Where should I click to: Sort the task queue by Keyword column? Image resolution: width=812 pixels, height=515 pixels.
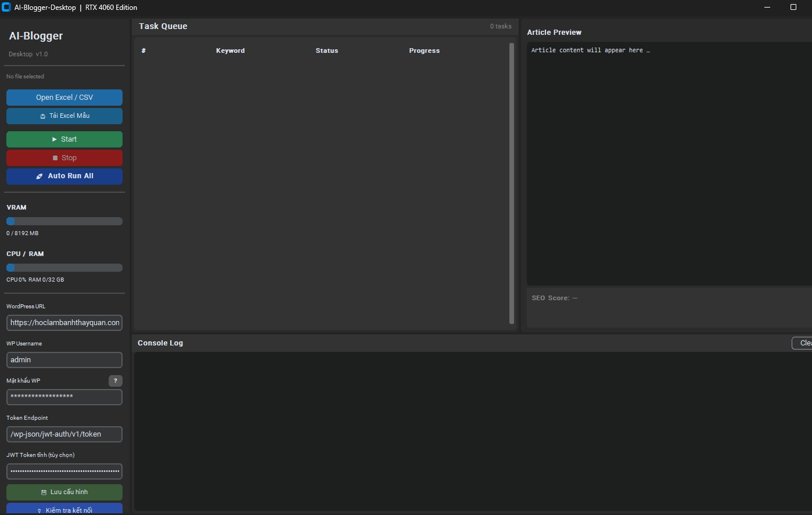pyautogui.click(x=231, y=51)
